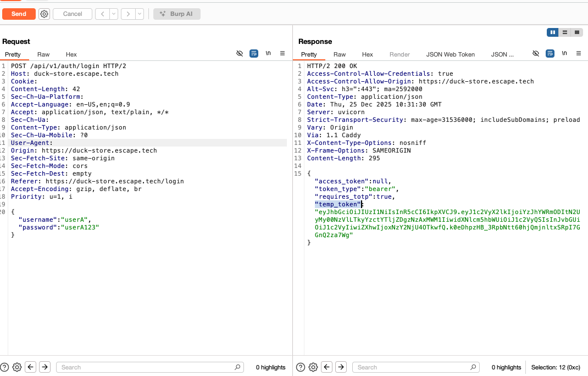Click the Burp AI button
The height and width of the screenshot is (376, 588).
click(x=176, y=14)
